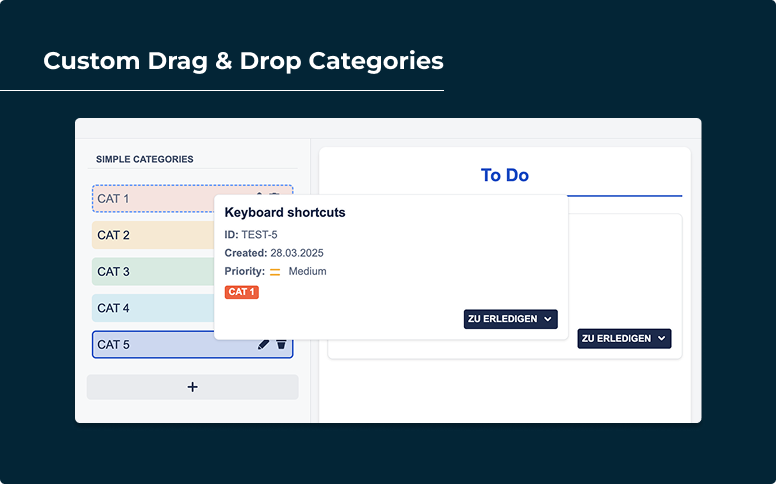
Task: Delete CAT 5 using the trash icon
Action: (281, 344)
